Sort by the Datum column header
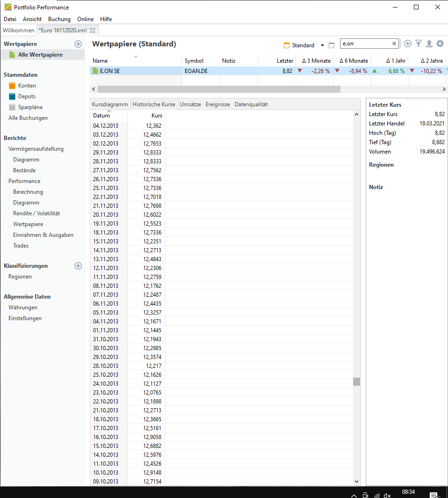The image size is (448, 498). coord(109,115)
